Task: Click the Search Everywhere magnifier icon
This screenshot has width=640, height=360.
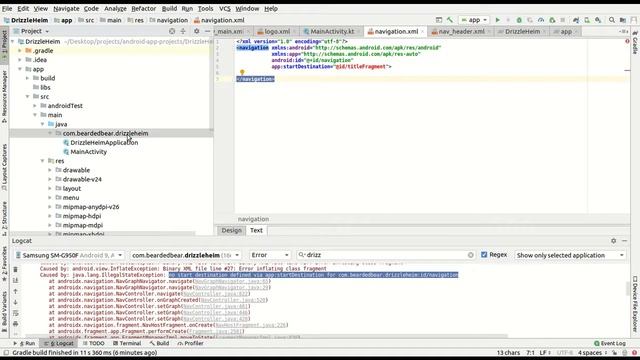Action: 611,20
